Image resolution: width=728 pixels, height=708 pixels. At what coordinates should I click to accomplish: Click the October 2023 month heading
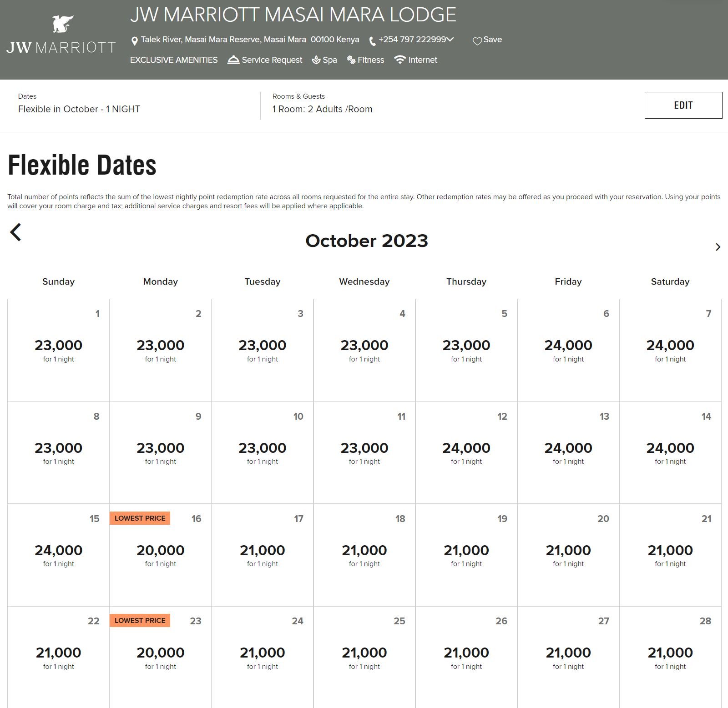click(367, 241)
